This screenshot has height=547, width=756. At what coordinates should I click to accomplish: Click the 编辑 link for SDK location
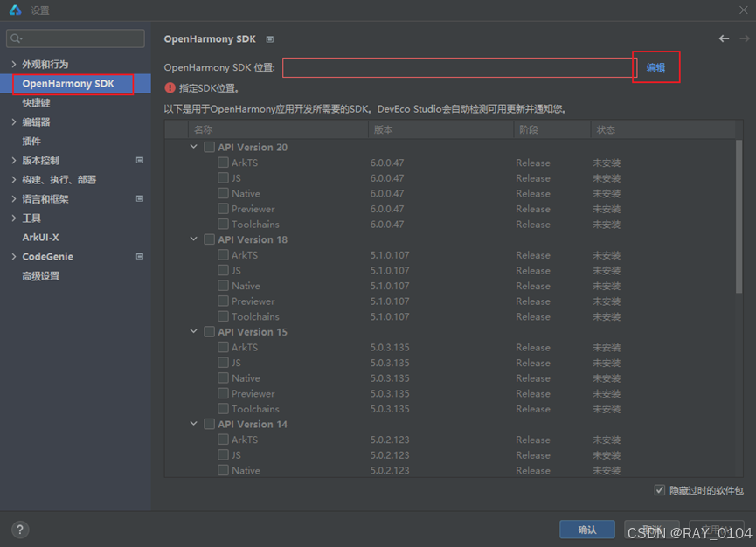[x=655, y=67]
